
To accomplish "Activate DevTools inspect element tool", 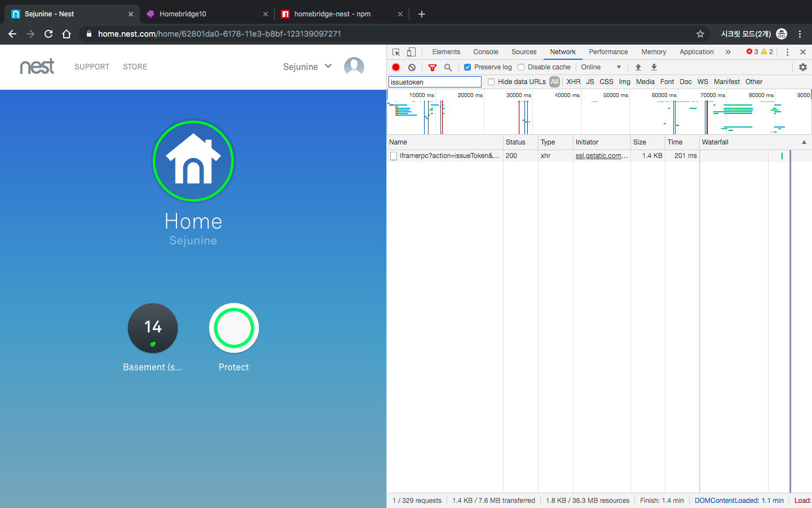I will 396,52.
